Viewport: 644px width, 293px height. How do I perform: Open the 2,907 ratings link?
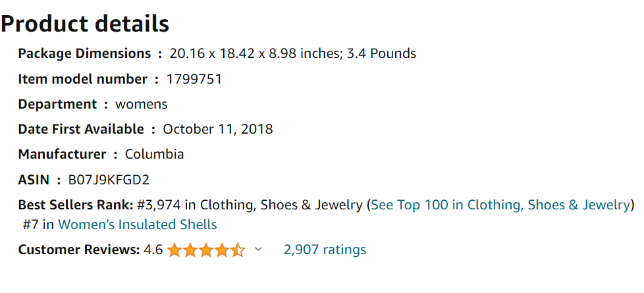(325, 250)
